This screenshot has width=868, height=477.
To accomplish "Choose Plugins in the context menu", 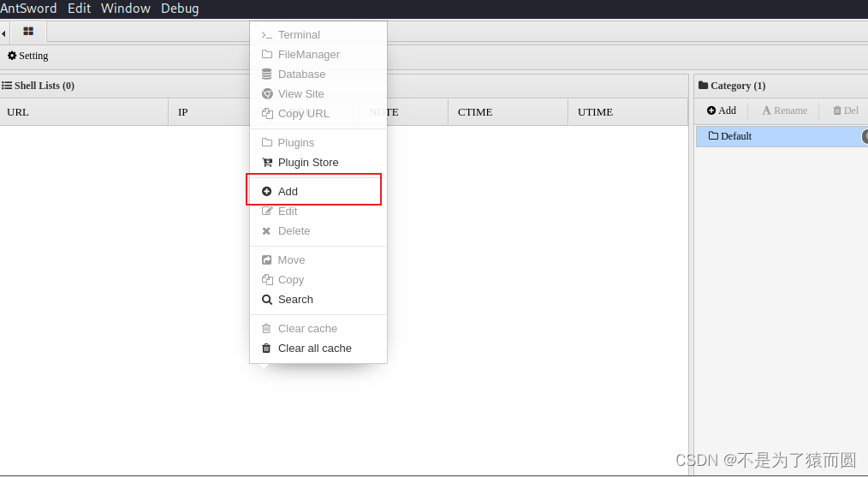I will (318, 143).
